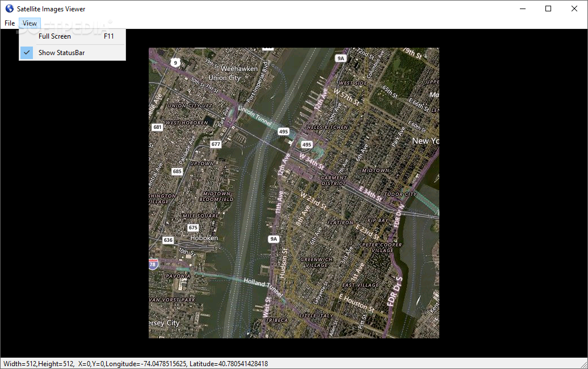Click the Hoboken label on the map

click(204, 238)
